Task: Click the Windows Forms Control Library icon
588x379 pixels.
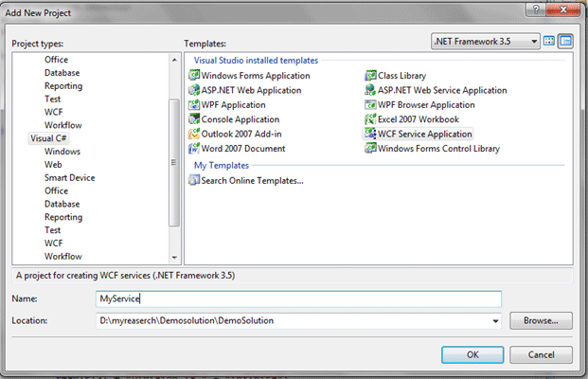Action: click(x=370, y=148)
